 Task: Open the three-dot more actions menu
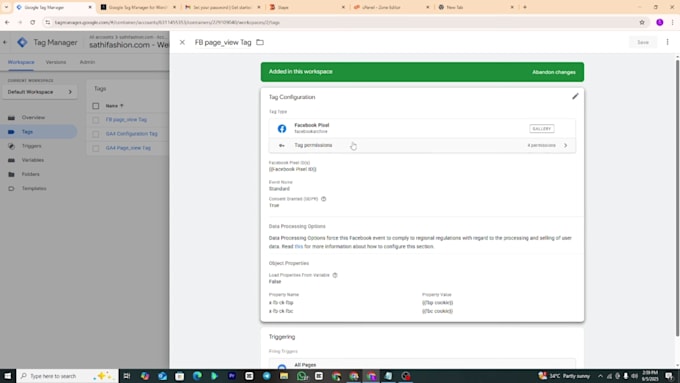pyautogui.click(x=667, y=42)
